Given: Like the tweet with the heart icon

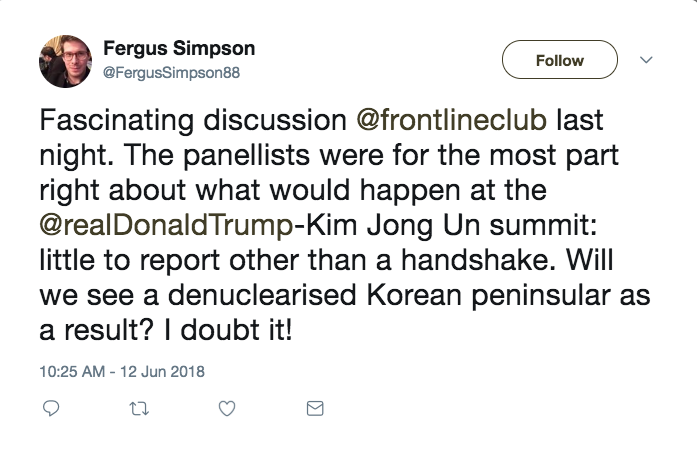Looking at the screenshot, I should click(227, 408).
